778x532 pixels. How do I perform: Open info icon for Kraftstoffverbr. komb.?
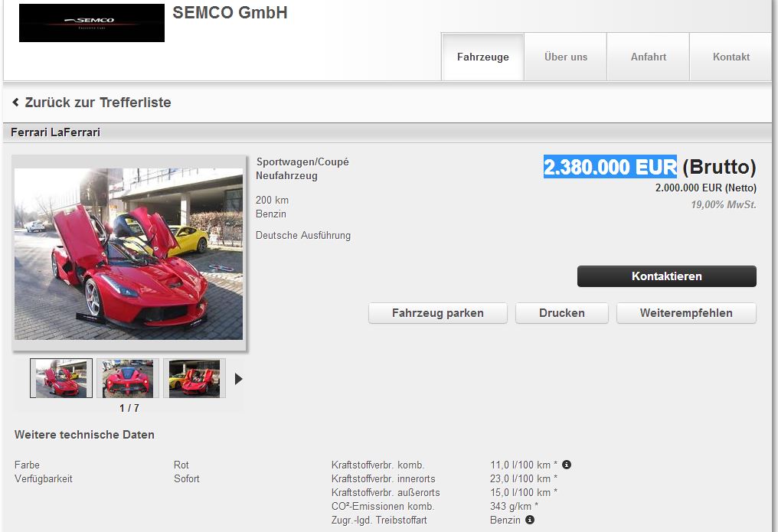pyautogui.click(x=567, y=465)
